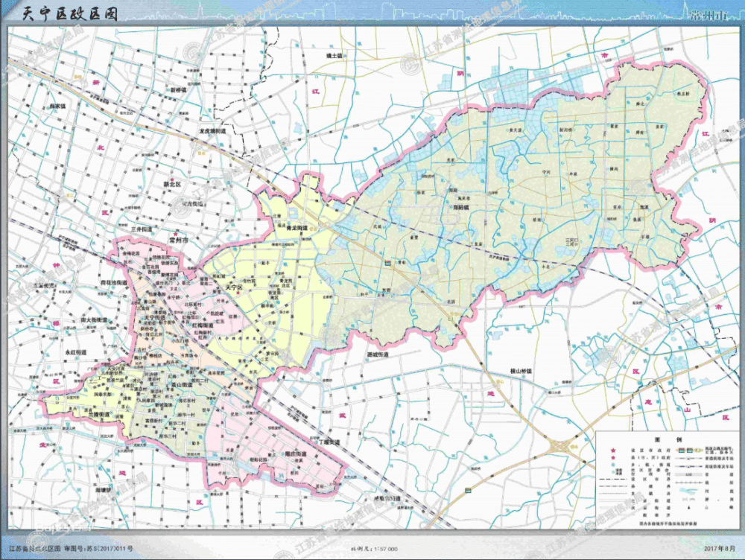Image resolution: width=745 pixels, height=560 pixels.
Task: Click the 青龙街道 label
Action: point(298,229)
